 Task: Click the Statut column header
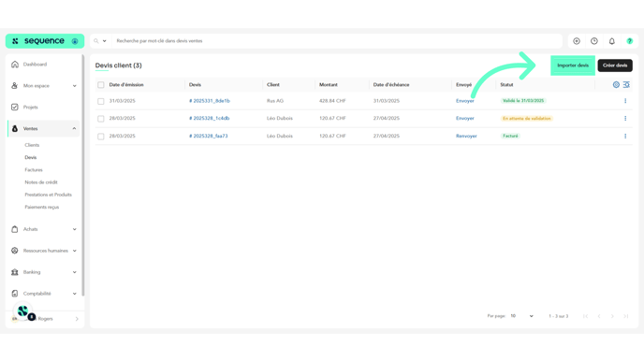506,85
